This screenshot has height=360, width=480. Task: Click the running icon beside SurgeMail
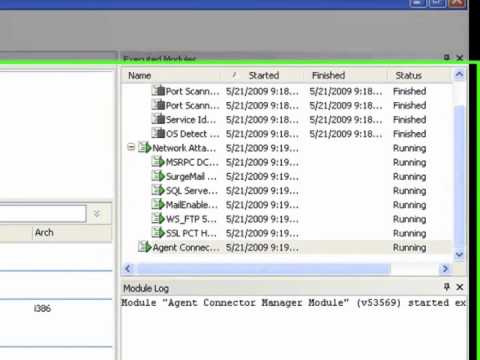point(158,176)
